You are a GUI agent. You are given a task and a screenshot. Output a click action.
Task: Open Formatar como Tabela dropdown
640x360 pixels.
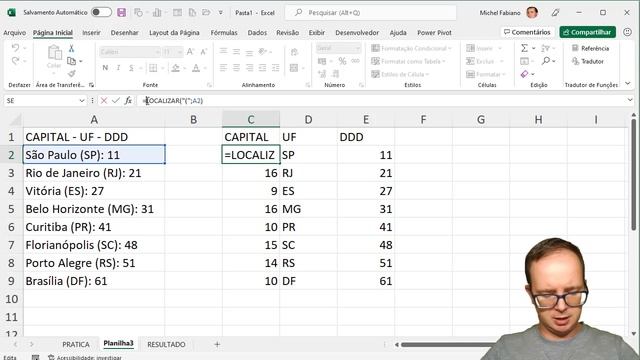point(408,61)
